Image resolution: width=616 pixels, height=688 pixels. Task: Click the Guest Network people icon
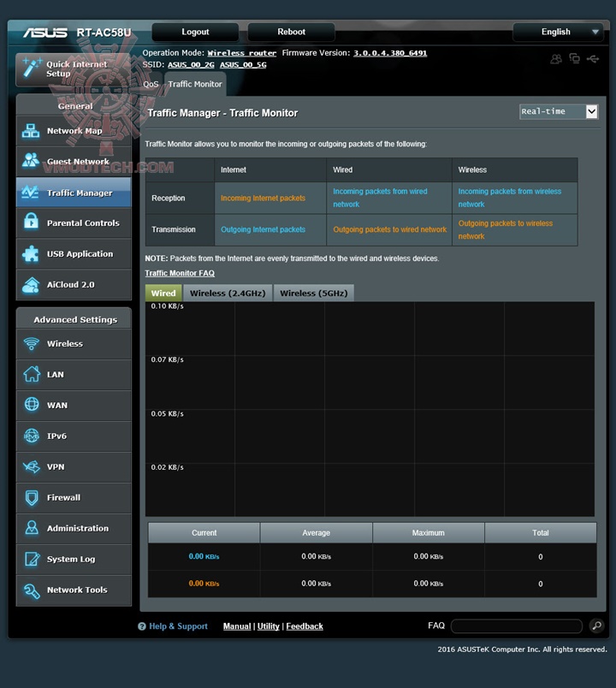pos(31,160)
